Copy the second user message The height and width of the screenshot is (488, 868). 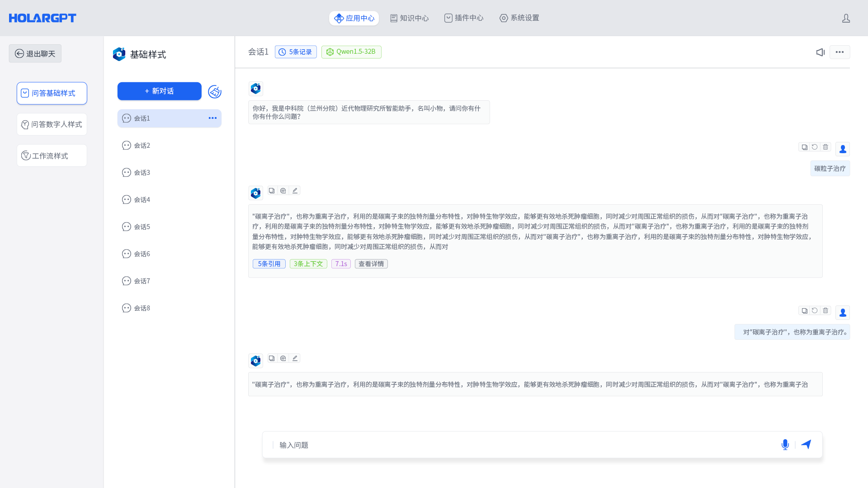click(804, 311)
